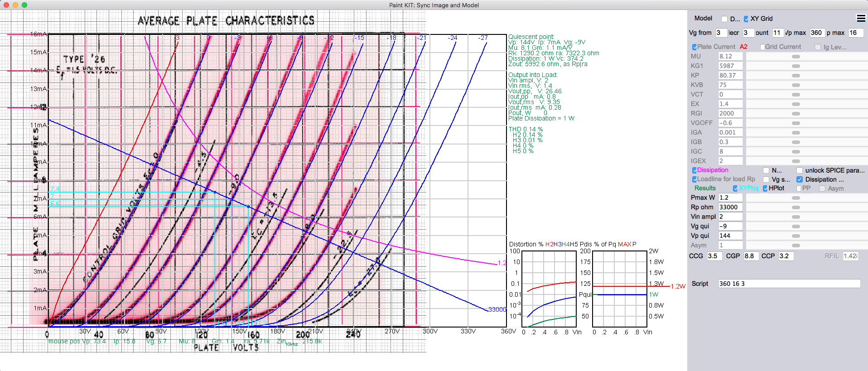Toggle the HPlot checkbox
Screen dimensions: 868x371
tap(765, 188)
